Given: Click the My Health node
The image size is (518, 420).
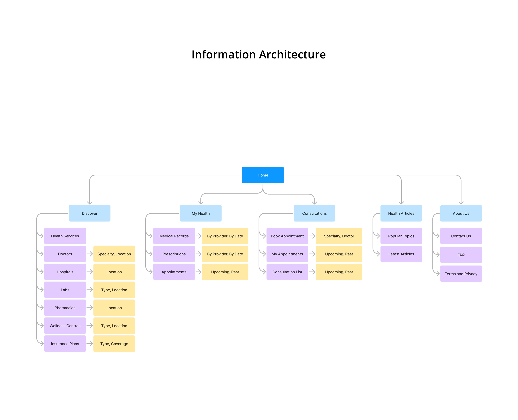Looking at the screenshot, I should (200, 213).
